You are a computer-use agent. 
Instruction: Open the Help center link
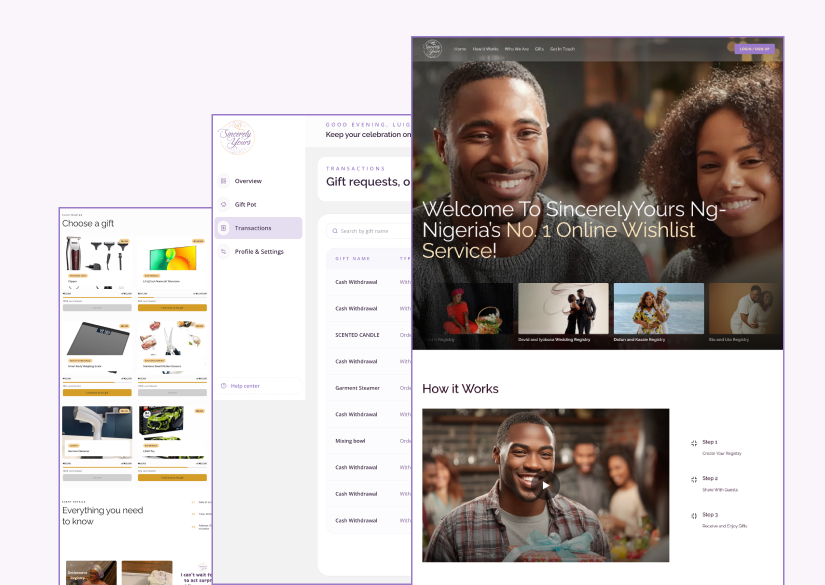[x=258, y=386]
